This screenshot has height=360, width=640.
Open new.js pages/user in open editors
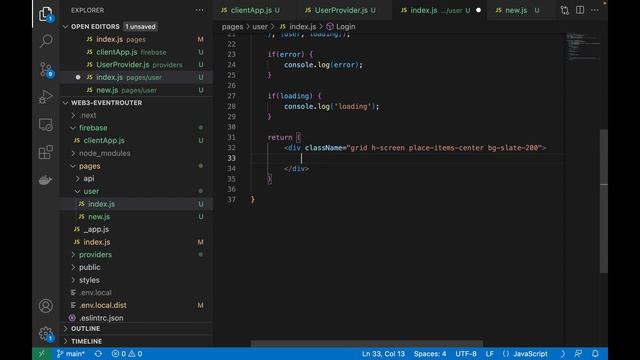tap(137, 90)
